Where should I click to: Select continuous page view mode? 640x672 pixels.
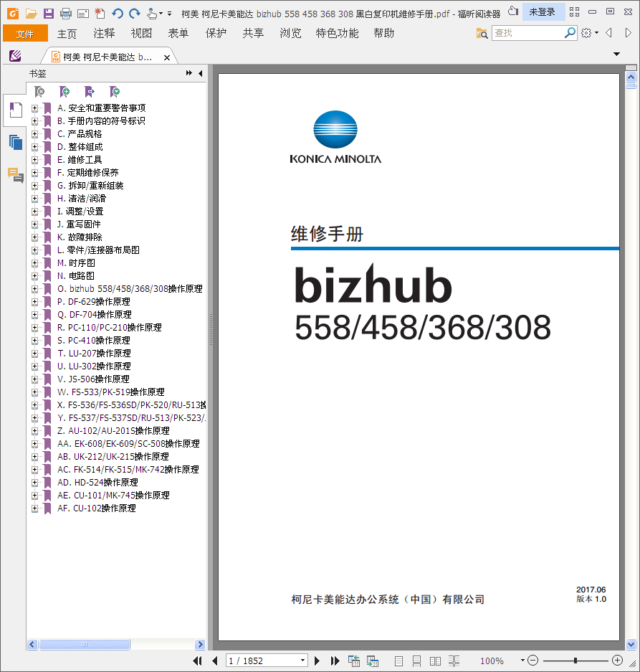[x=416, y=661]
